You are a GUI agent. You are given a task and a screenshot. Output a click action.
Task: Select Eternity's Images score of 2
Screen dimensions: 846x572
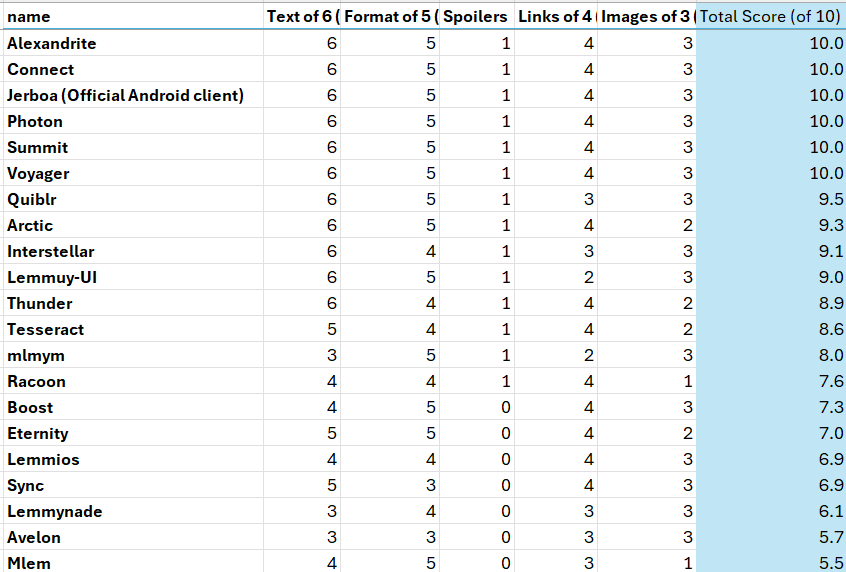[x=647, y=433]
